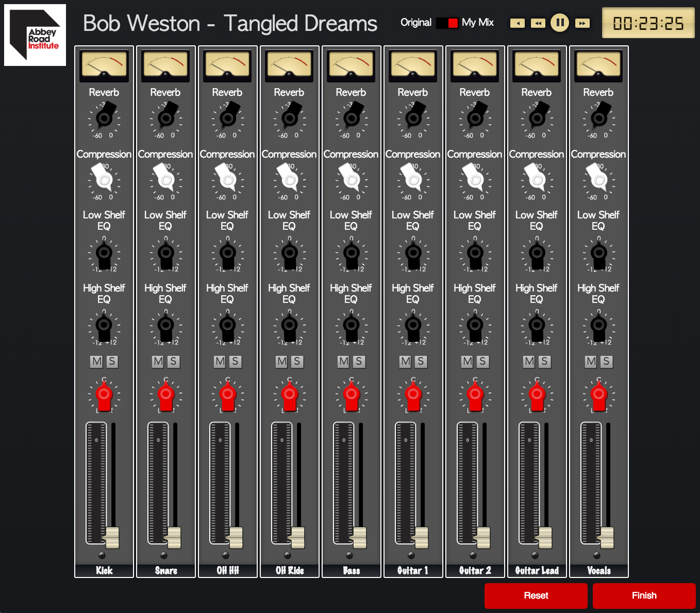Click the High Shelf EQ knob on Guitar 1
The image size is (700, 613).
point(413,326)
